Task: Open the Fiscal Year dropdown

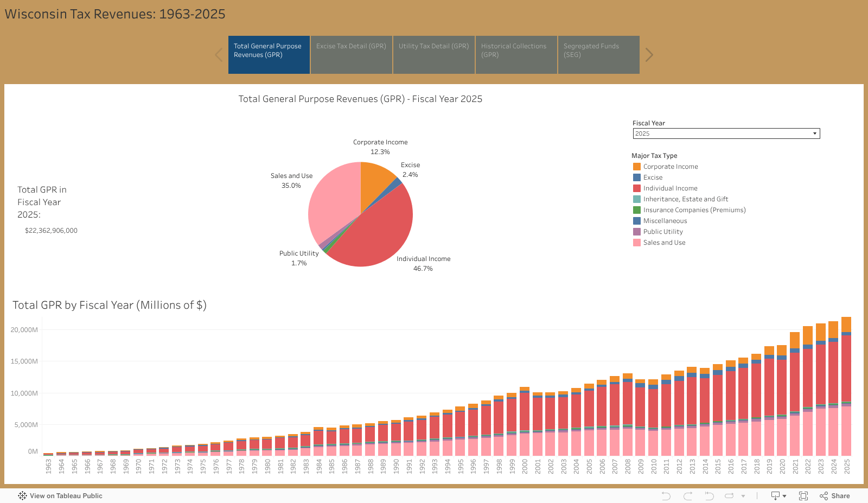Action: pos(814,133)
